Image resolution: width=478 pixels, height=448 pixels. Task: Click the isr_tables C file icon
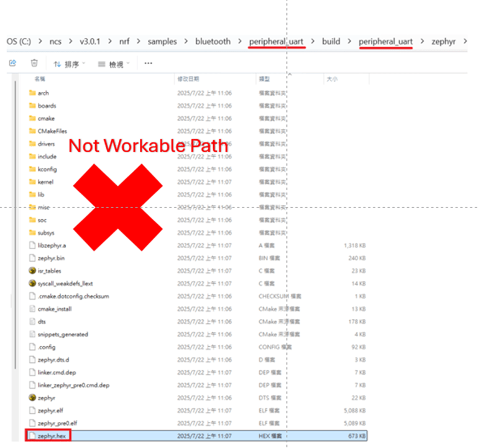pyautogui.click(x=32, y=271)
